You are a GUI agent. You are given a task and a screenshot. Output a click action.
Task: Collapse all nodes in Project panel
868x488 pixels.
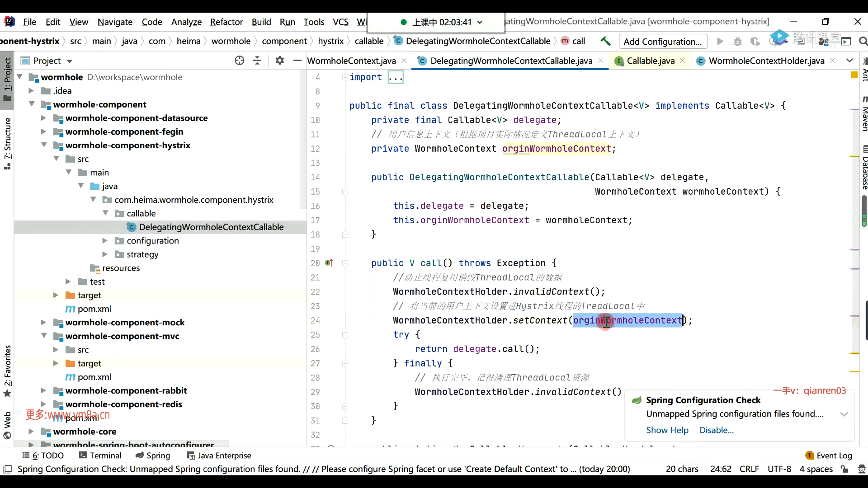coord(257,61)
